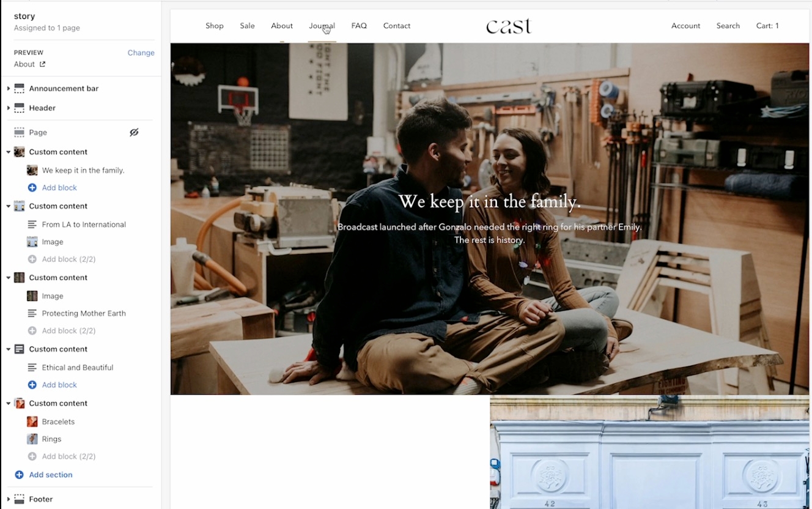812x509 pixels.
Task: Expand the Announcement bar section
Action: (8, 89)
